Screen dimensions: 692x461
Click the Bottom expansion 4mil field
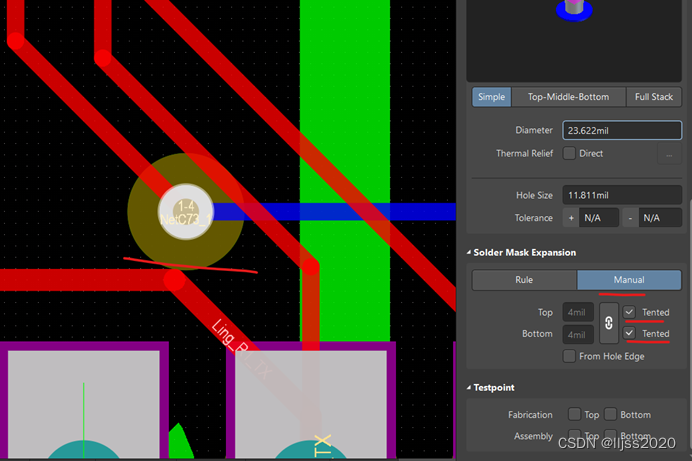[578, 334]
